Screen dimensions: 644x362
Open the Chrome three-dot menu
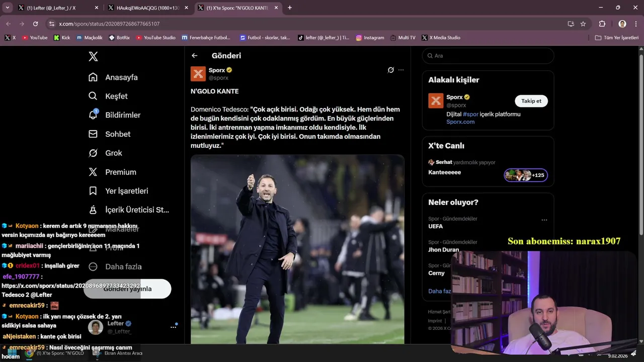click(635, 24)
